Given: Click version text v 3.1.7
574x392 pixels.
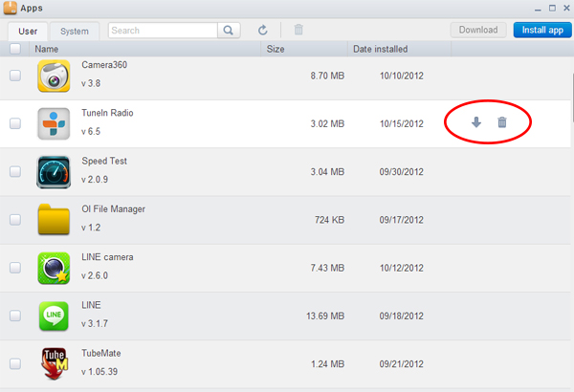Looking at the screenshot, I should (x=95, y=323).
